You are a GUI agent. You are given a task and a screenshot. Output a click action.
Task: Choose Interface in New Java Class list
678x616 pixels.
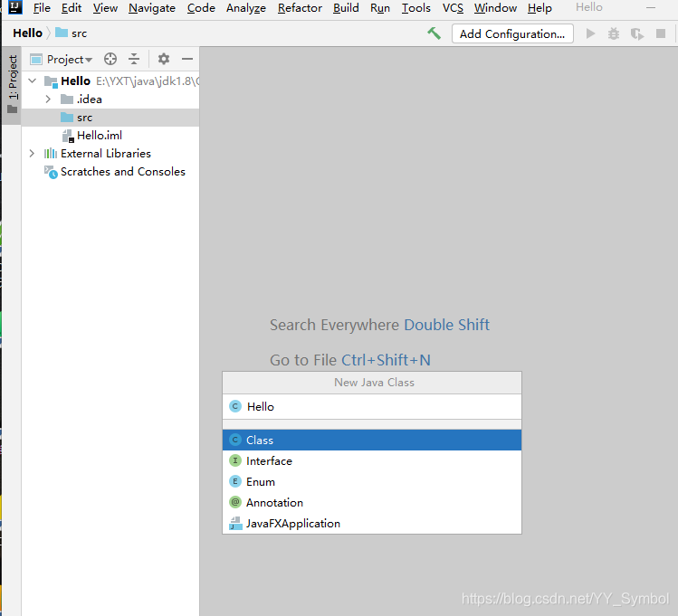tap(372, 460)
